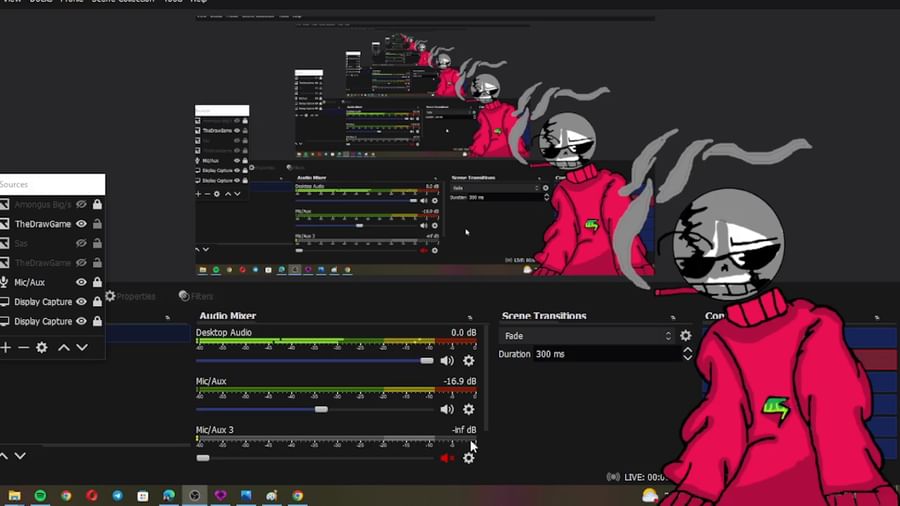Toggle lock on Sas source
The width and height of the screenshot is (900, 506).
pyautogui.click(x=98, y=243)
